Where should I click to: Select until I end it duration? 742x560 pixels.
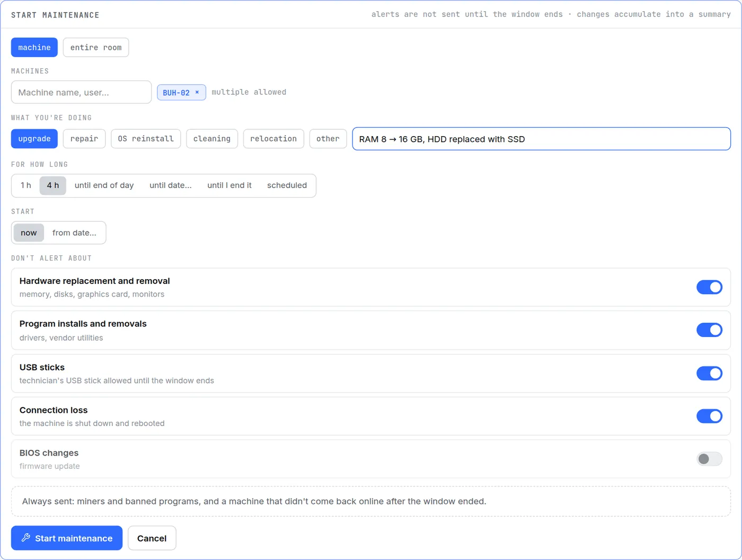tap(229, 185)
